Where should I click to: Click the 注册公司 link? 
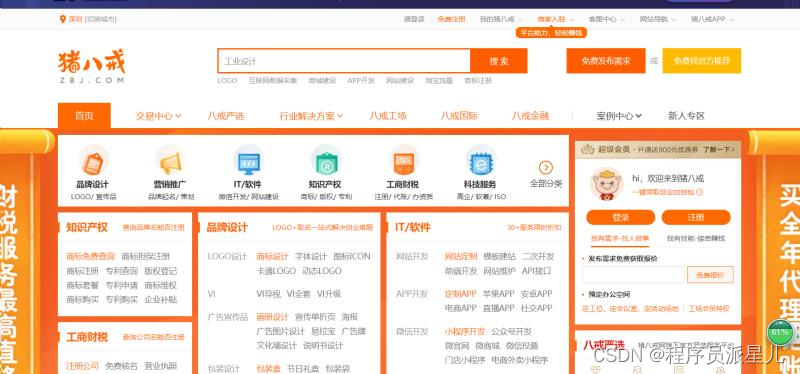[82, 366]
